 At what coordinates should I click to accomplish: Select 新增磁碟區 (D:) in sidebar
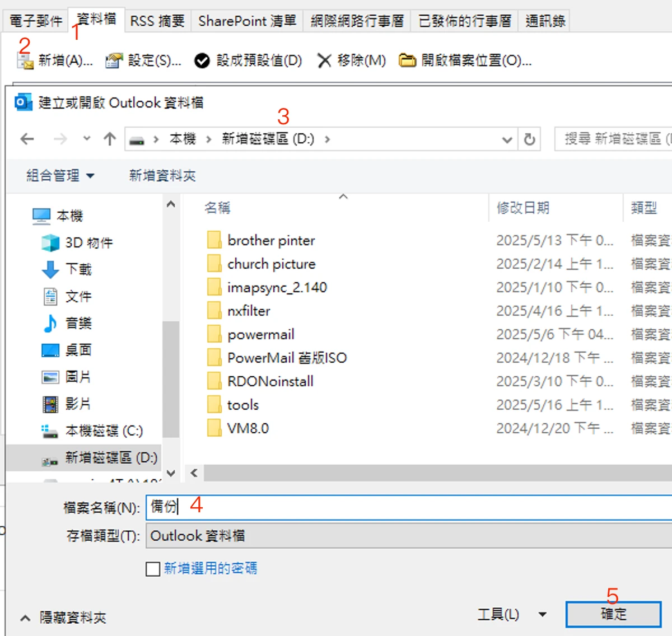click(84, 457)
